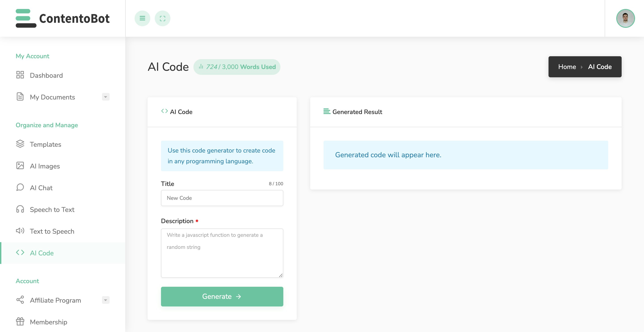Click the Words Used usage badge
The width and height of the screenshot is (644, 332).
coord(237,67)
